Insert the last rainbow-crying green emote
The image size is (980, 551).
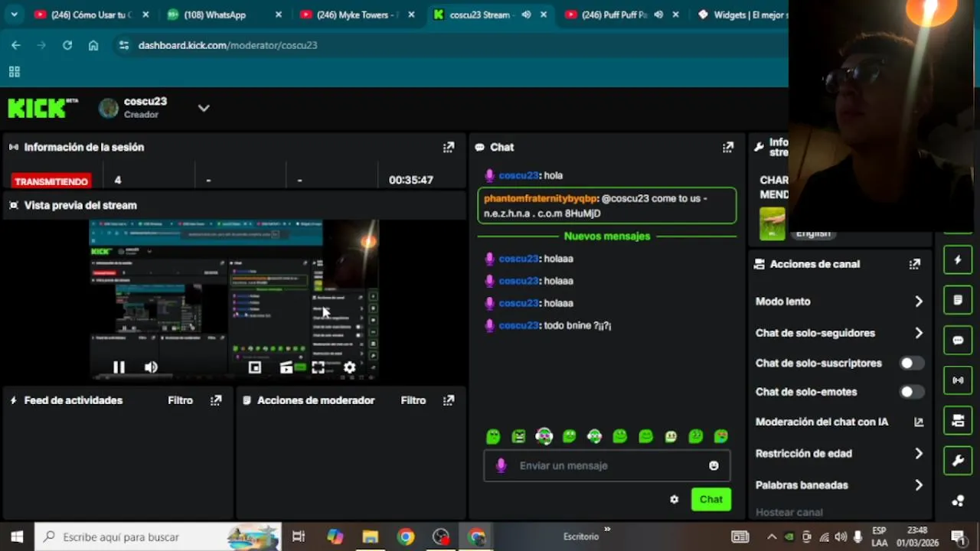point(721,436)
